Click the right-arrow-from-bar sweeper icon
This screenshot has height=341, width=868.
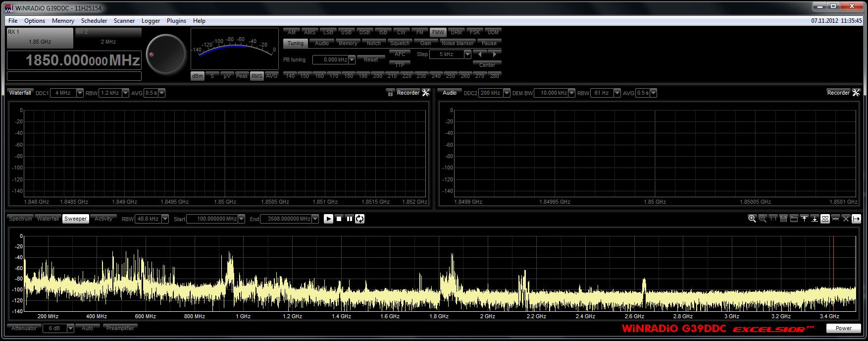click(856, 219)
